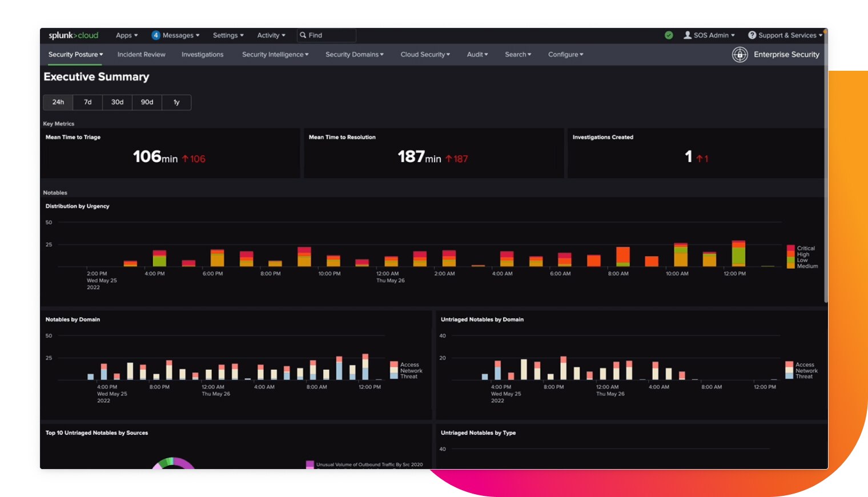
Task: Click the SOS Admin user icon
Action: [688, 35]
